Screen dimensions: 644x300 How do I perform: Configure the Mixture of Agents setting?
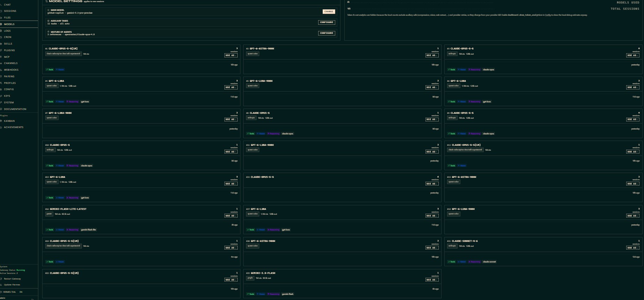(x=327, y=33)
